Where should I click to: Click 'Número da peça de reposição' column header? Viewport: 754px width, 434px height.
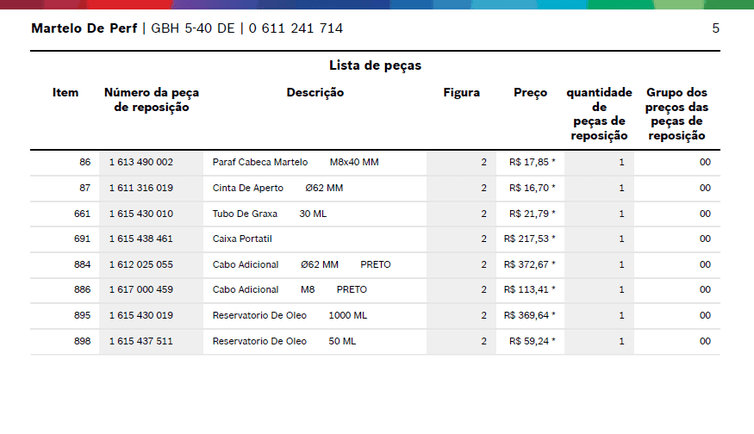click(146, 100)
